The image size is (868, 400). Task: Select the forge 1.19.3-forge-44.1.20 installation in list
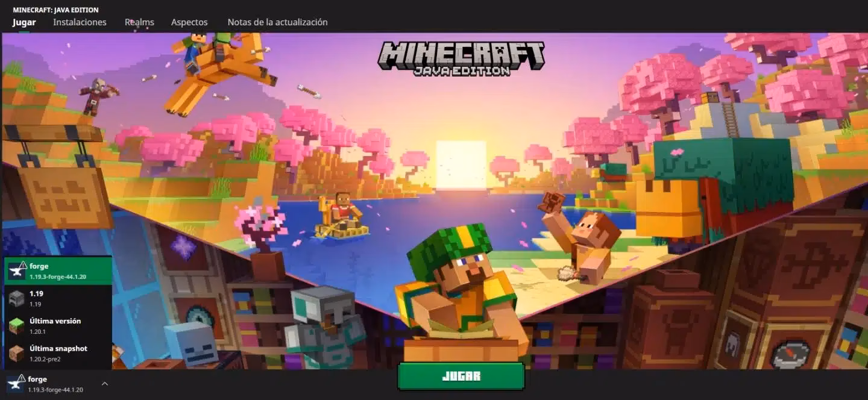[x=58, y=270]
